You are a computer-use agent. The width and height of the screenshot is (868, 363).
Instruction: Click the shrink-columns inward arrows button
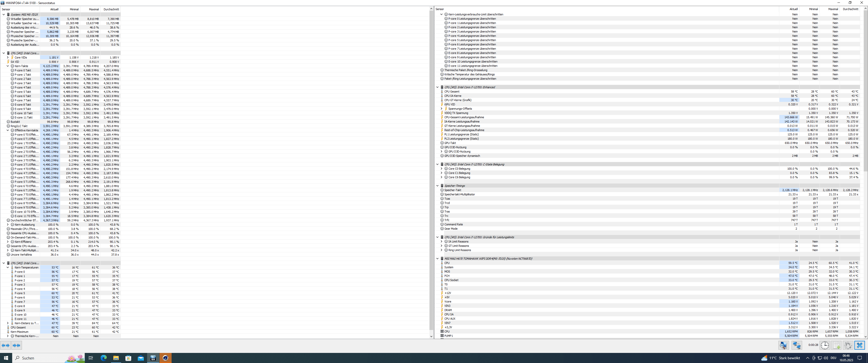tap(16, 345)
